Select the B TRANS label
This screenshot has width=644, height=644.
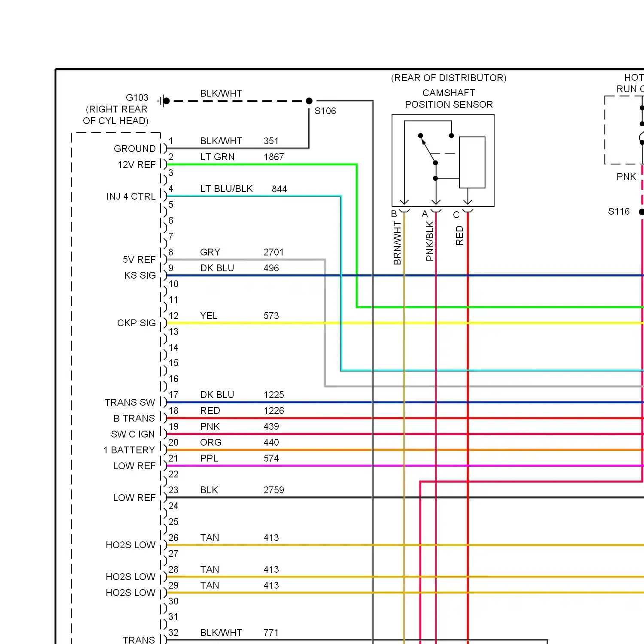click(134, 419)
